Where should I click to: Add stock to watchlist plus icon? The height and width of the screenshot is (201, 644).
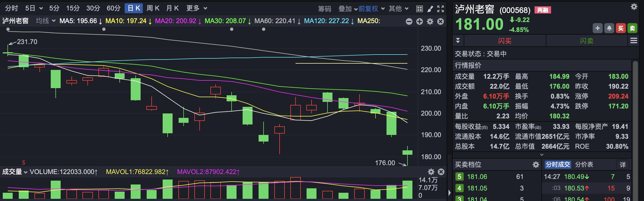[598, 28]
